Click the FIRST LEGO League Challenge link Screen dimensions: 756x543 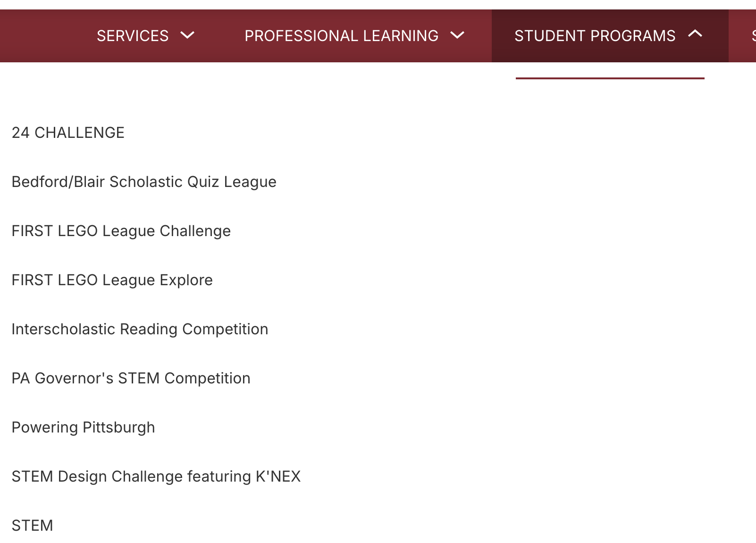tap(121, 231)
